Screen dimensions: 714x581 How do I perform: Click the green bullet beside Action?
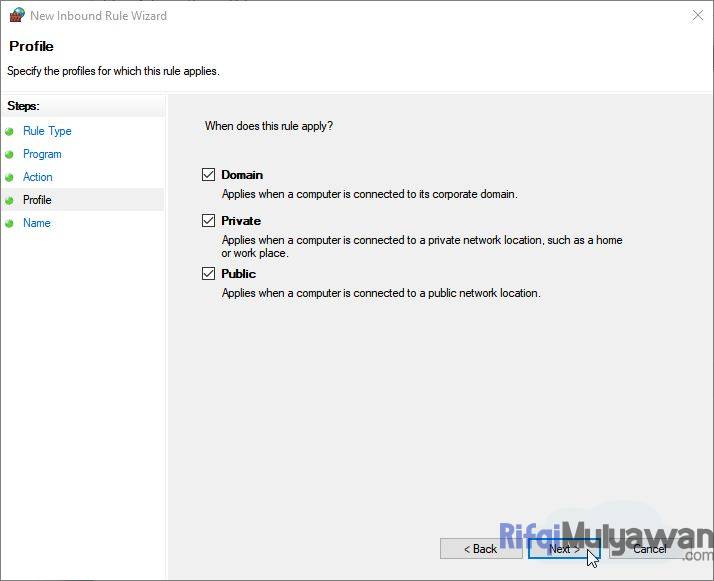pos(10,177)
